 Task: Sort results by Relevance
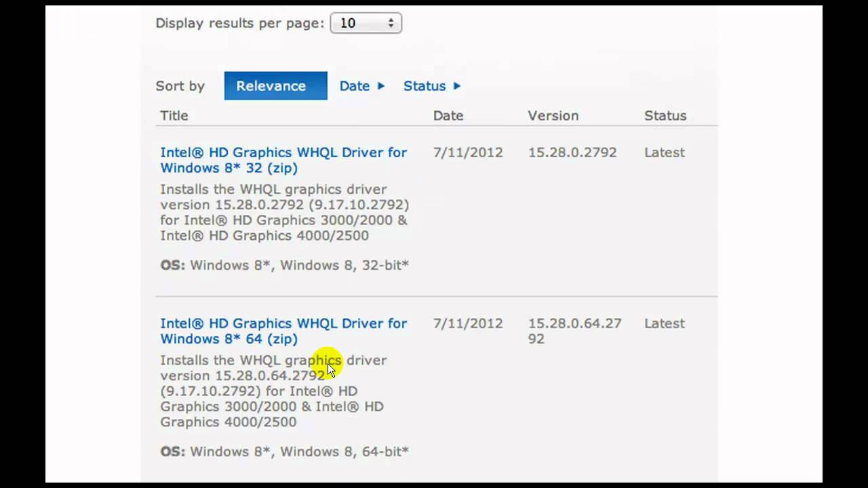(x=275, y=86)
